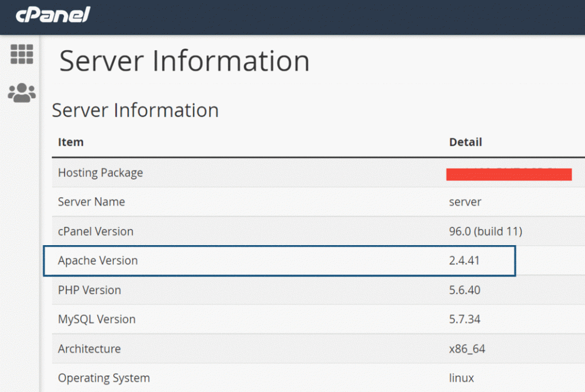Screen dimensions: 585x392
Task: Click the architecture value x86_64
Action: coord(467,349)
